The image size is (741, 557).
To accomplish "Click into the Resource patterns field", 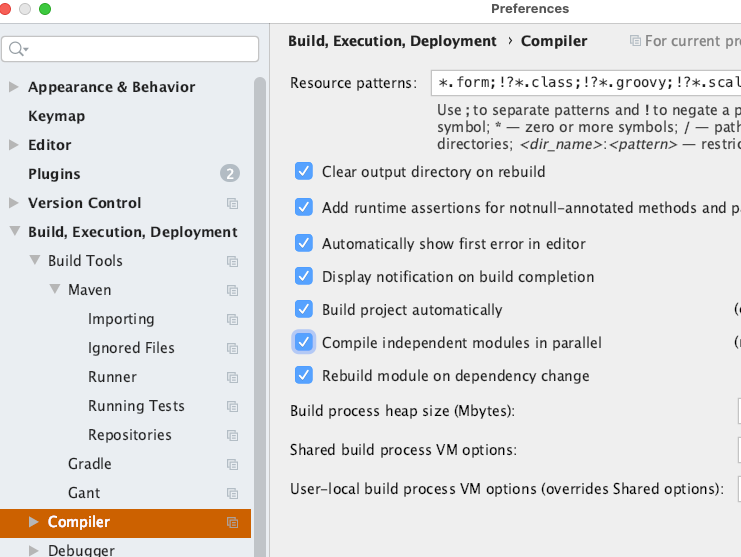I will [586, 83].
